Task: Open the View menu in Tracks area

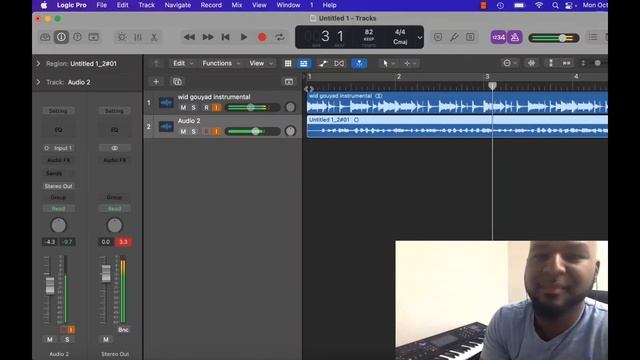Action: coord(261,63)
